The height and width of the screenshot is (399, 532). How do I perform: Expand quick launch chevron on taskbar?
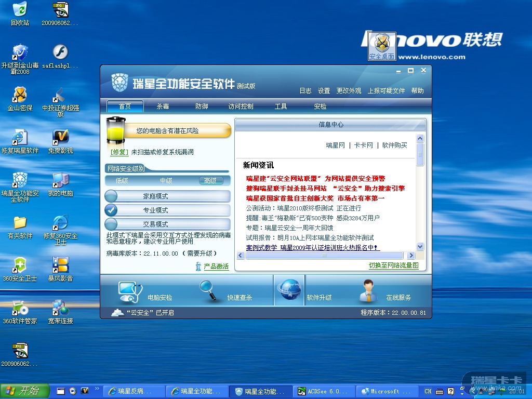[97, 389]
